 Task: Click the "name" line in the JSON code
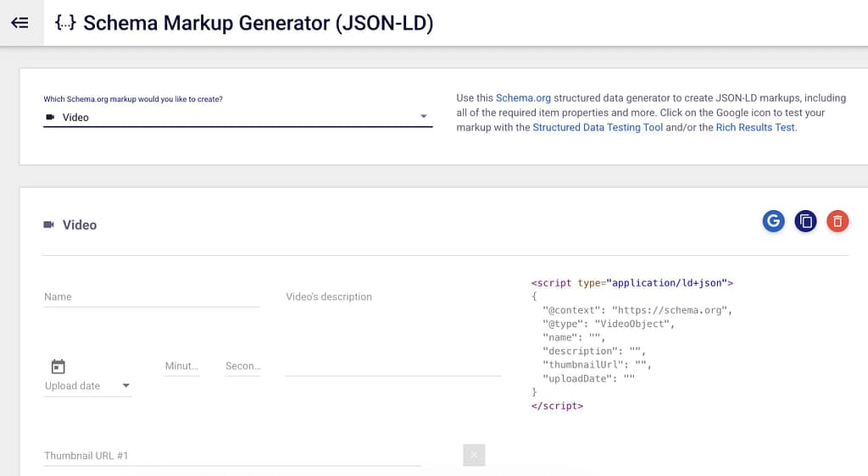click(x=574, y=337)
